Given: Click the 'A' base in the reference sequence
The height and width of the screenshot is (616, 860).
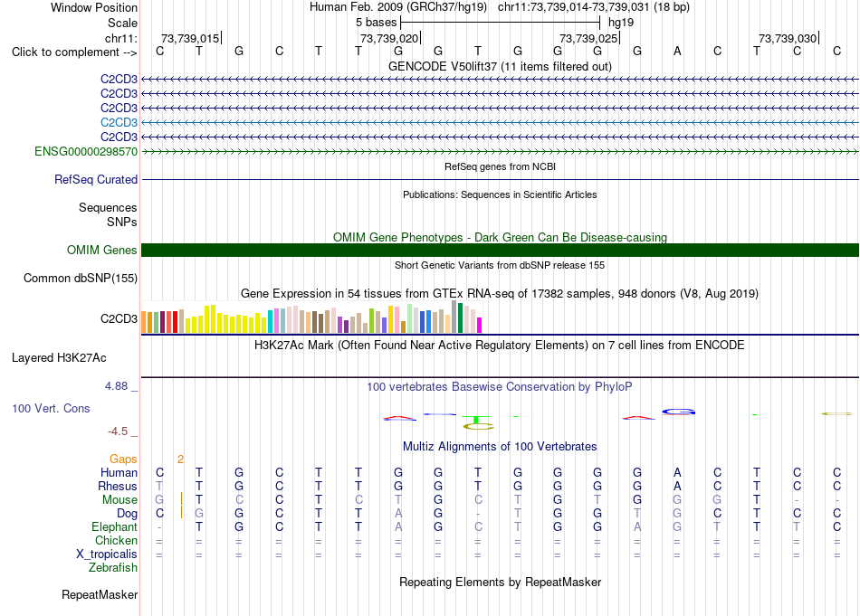Looking at the screenshot, I should pyautogui.click(x=677, y=52).
